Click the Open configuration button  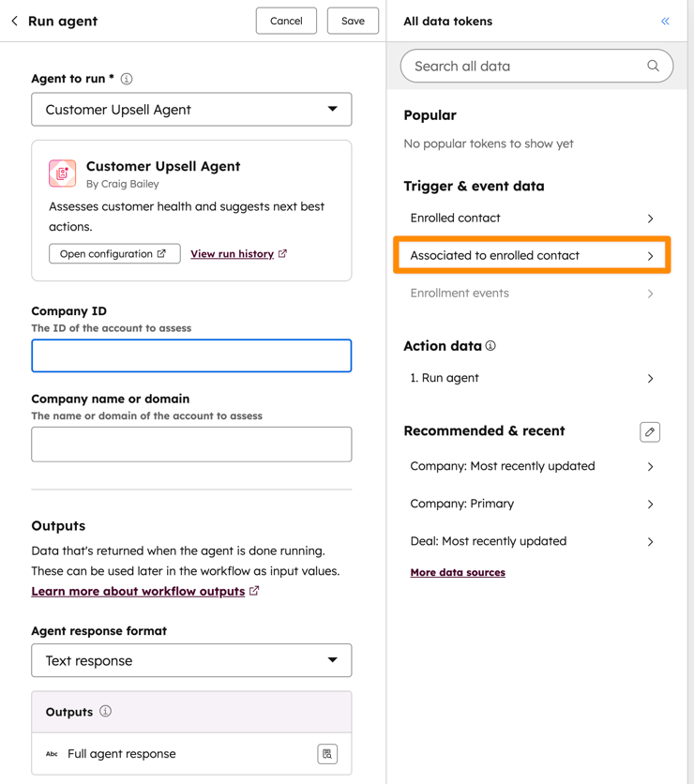114,253
